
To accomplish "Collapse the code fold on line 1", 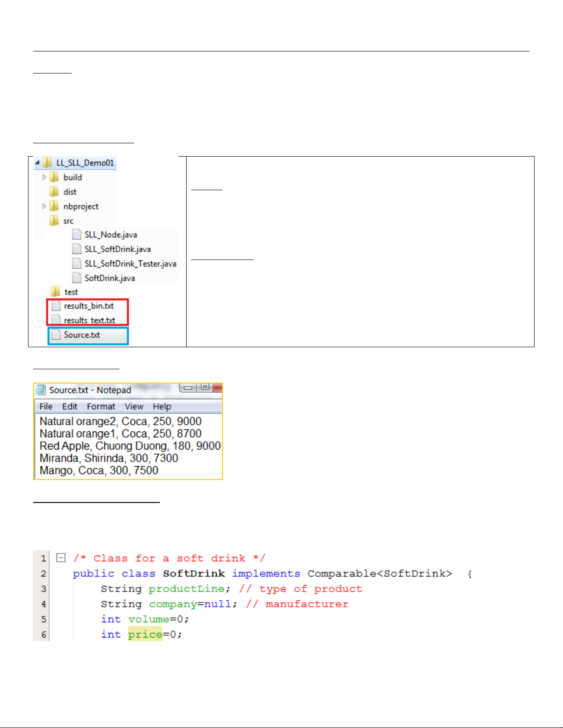I will point(61,558).
